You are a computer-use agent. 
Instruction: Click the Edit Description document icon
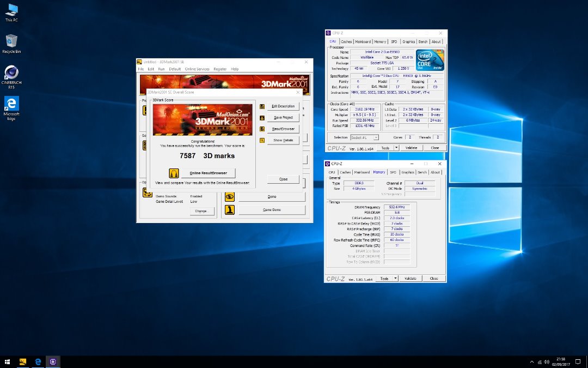(262, 106)
